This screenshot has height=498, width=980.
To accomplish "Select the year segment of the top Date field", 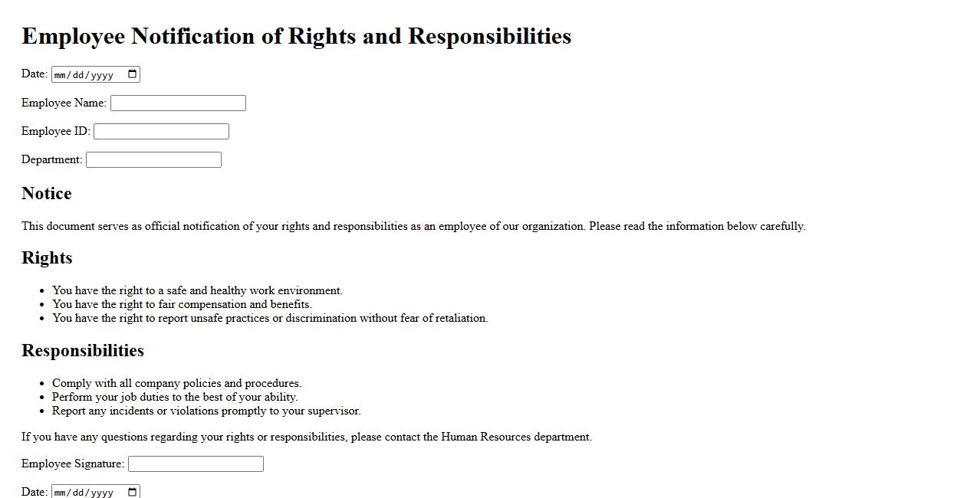I will [x=102, y=75].
